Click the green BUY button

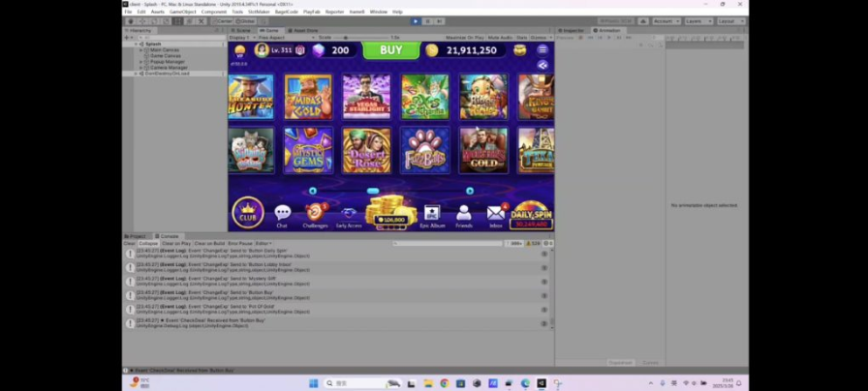[390, 50]
